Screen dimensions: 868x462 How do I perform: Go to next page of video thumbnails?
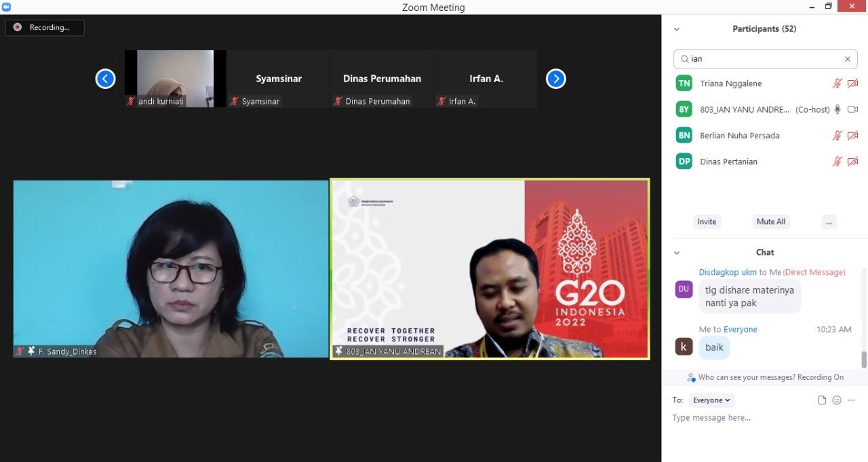point(555,79)
